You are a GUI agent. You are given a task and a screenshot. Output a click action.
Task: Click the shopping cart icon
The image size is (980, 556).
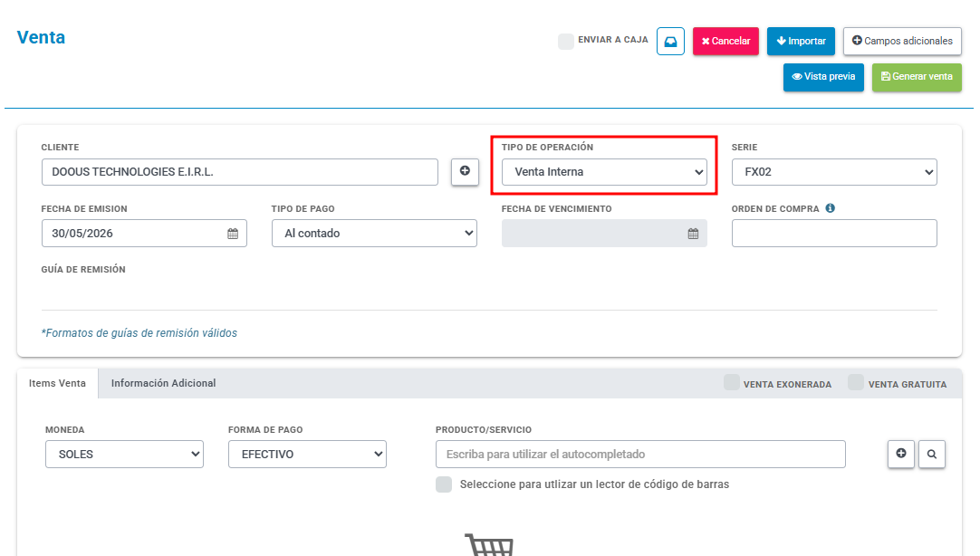point(489,544)
